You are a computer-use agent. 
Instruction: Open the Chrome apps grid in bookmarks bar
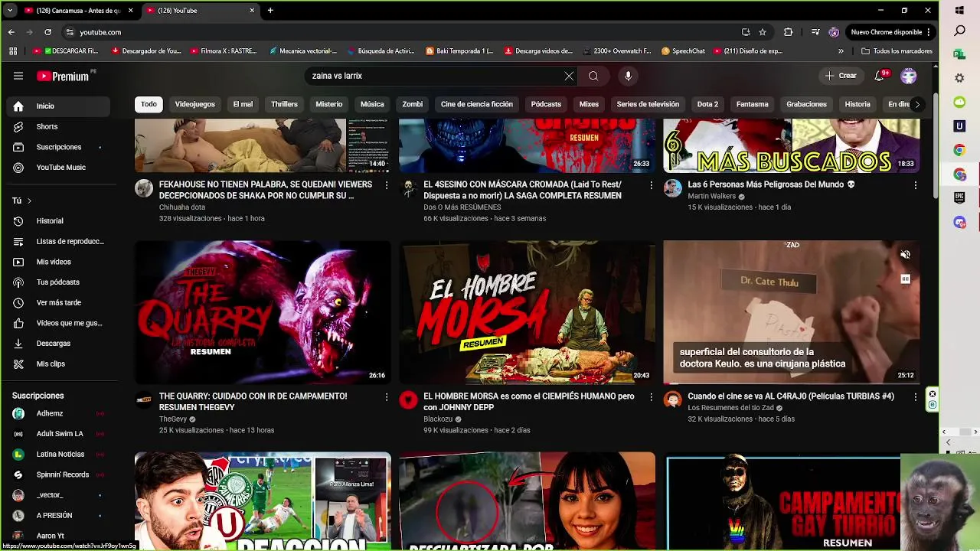pyautogui.click(x=13, y=51)
